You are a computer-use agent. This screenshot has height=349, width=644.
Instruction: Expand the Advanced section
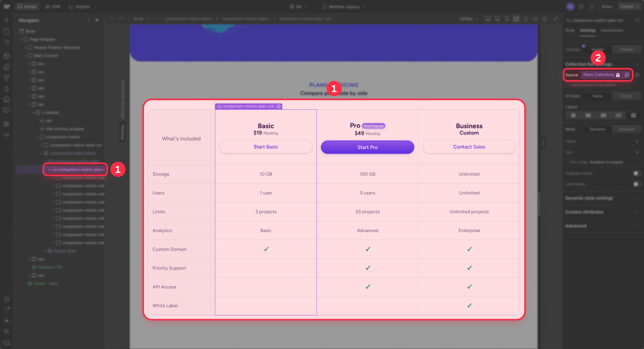(603, 226)
